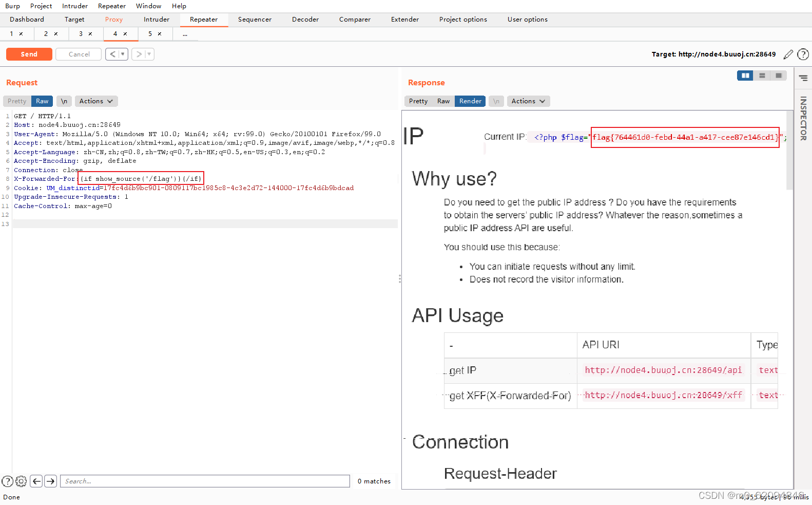This screenshot has width=812, height=505.
Task: Open the request Actions dropdown
Action: (96, 101)
